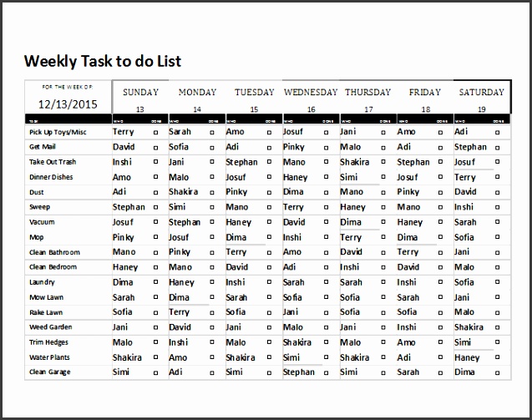This screenshot has height=420, width=532.
Task: Tick Friday's done box for Rake Lawn
Action: coord(440,313)
